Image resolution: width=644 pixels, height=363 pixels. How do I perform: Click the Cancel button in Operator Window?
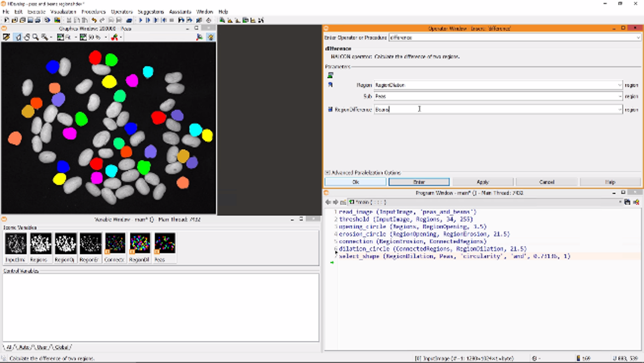547,182
